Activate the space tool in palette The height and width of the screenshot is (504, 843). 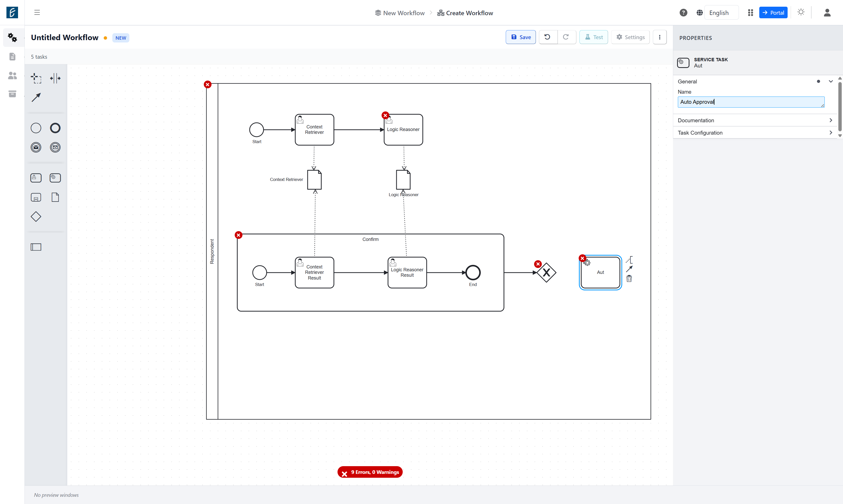pyautogui.click(x=55, y=78)
